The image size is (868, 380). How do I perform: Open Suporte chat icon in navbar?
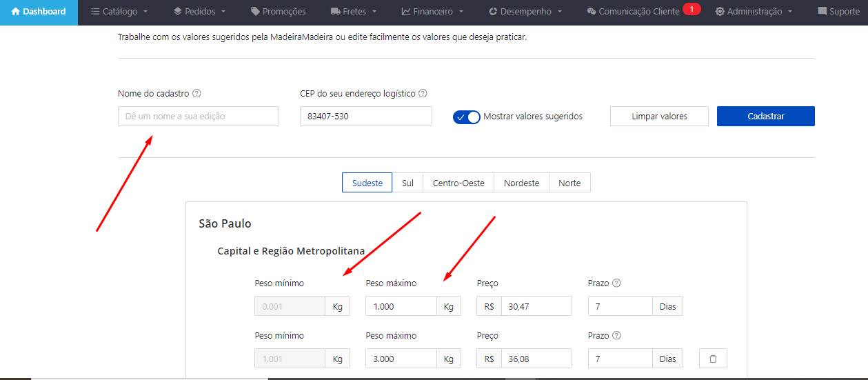(822, 12)
